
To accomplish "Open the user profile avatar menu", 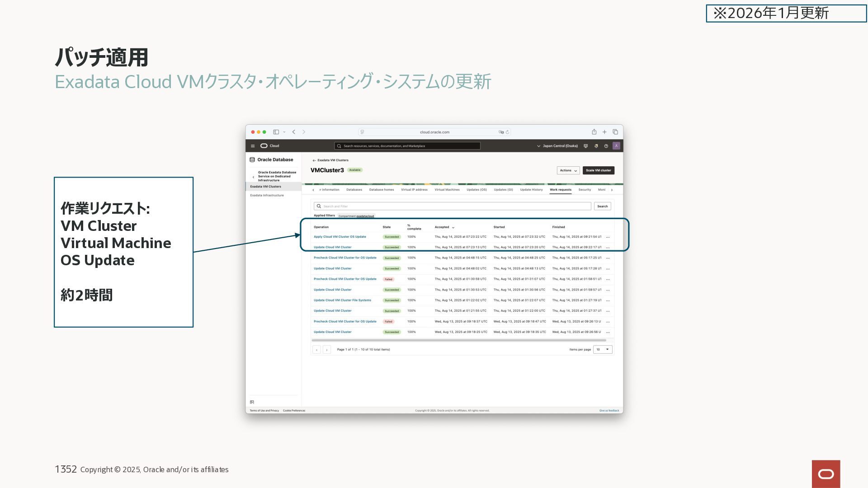I will 616,145.
